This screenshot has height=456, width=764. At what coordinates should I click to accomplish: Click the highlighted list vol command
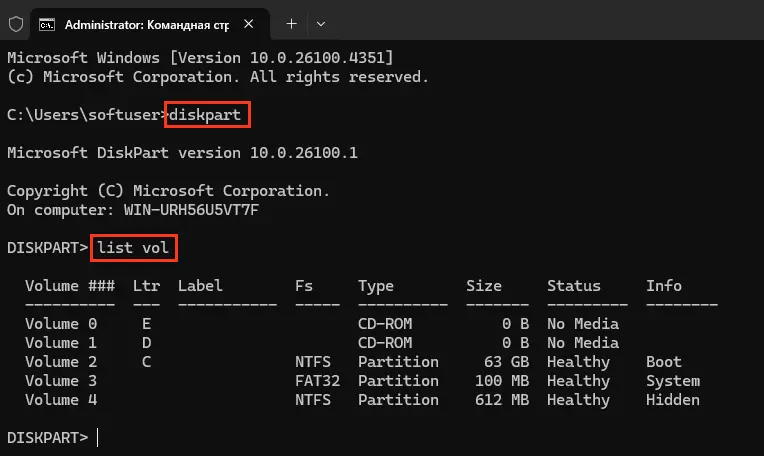134,248
